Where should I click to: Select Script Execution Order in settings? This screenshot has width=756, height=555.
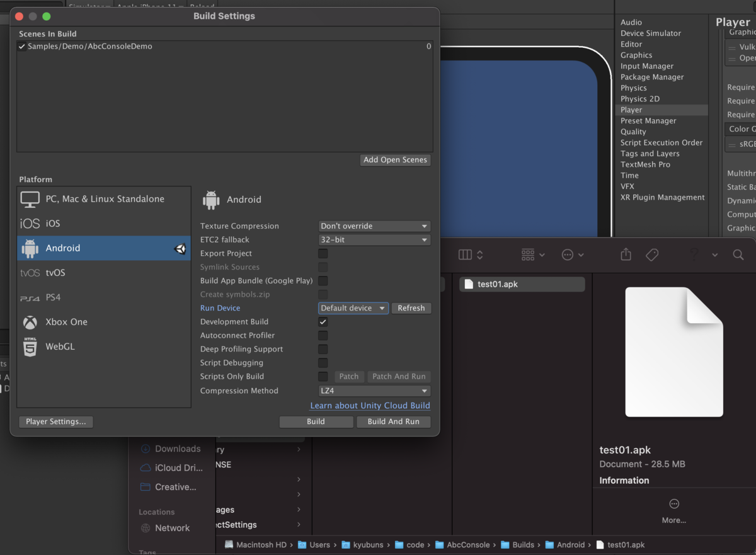coord(661,143)
